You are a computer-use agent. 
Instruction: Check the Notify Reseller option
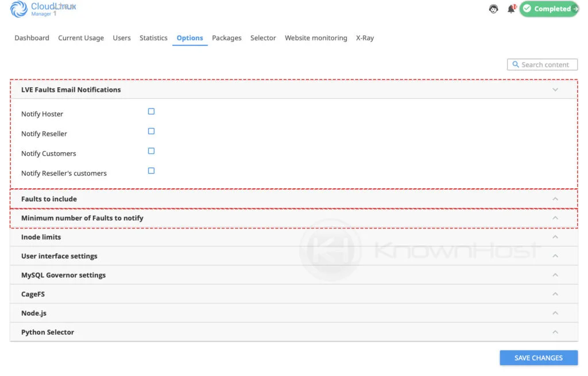(151, 131)
